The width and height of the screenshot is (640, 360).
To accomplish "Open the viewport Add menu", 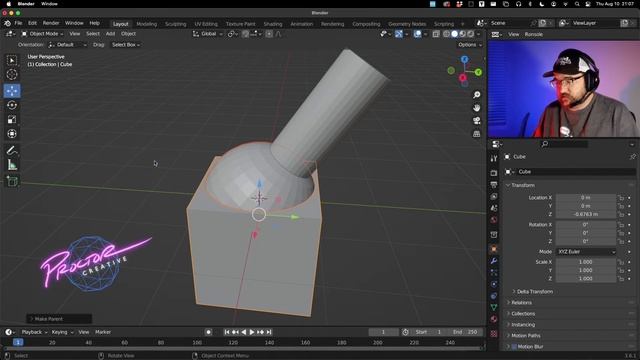I will (110, 34).
